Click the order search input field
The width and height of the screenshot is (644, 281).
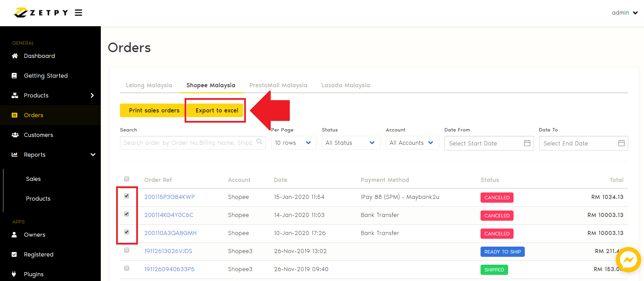click(187, 143)
